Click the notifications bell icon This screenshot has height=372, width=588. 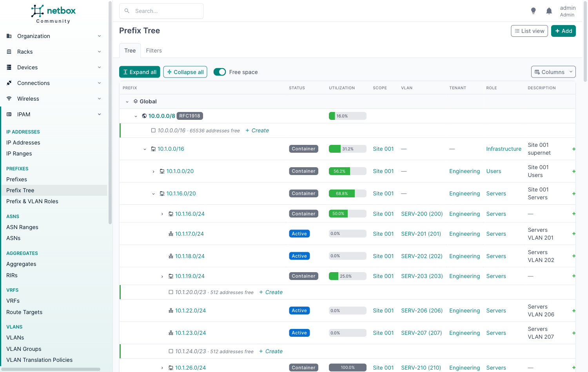[549, 11]
